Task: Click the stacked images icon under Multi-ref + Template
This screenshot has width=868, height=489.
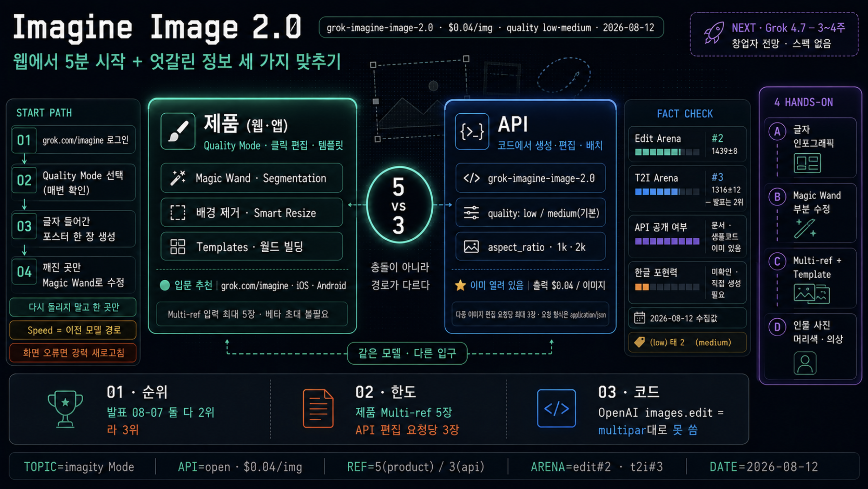Action: (x=811, y=293)
